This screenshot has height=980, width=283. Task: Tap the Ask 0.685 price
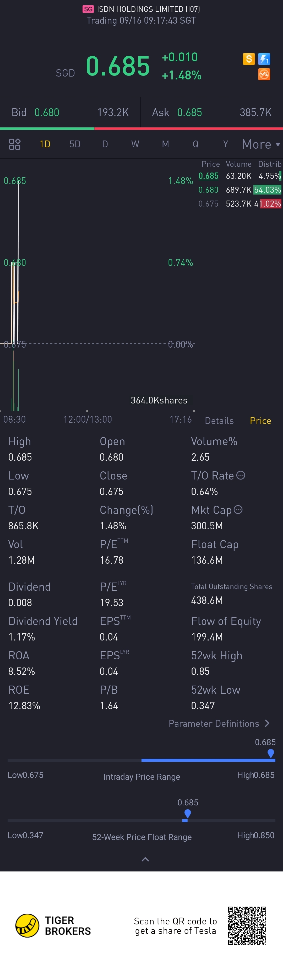click(x=189, y=113)
